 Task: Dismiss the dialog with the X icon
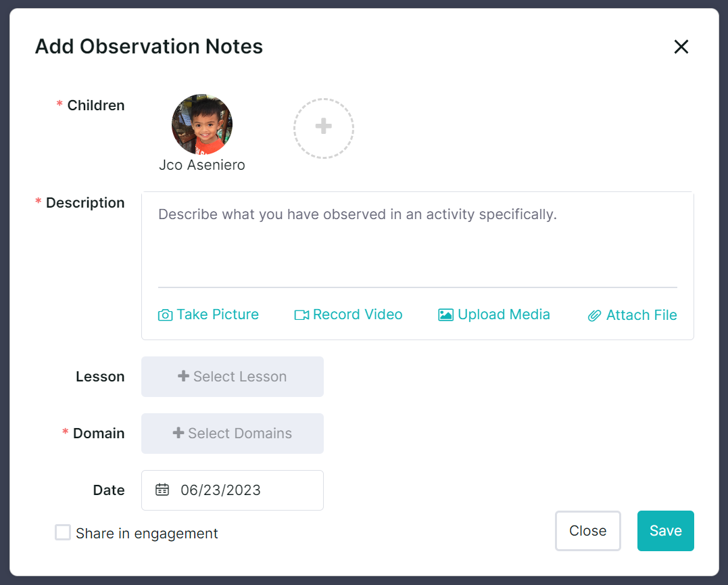tap(681, 47)
